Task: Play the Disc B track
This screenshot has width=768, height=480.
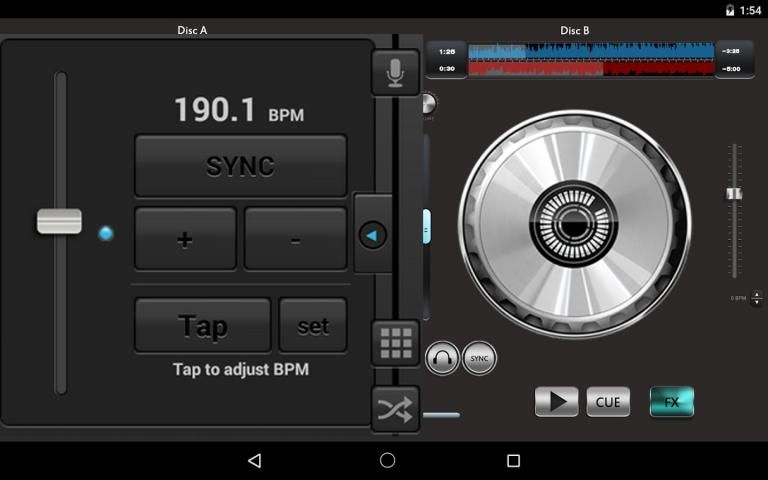Action: coord(556,402)
